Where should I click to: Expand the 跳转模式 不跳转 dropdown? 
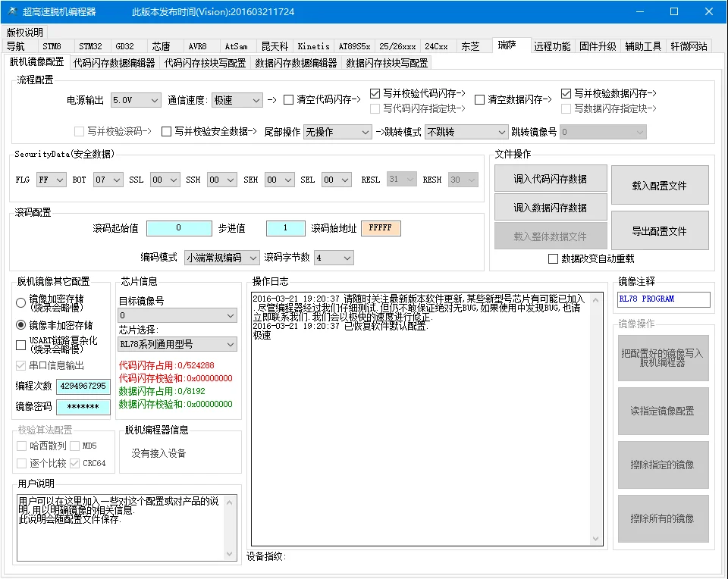[x=466, y=132]
